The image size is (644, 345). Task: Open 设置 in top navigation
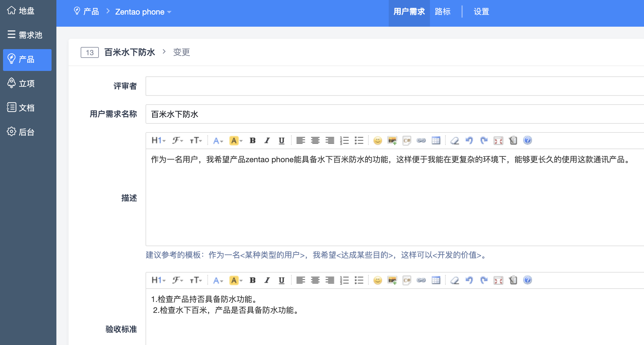point(481,12)
